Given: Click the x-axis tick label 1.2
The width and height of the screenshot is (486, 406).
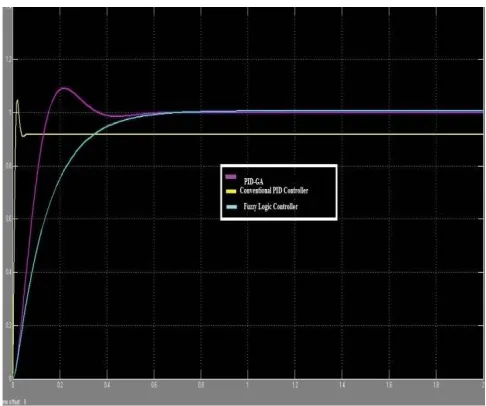Looking at the screenshot, I should 295,385.
